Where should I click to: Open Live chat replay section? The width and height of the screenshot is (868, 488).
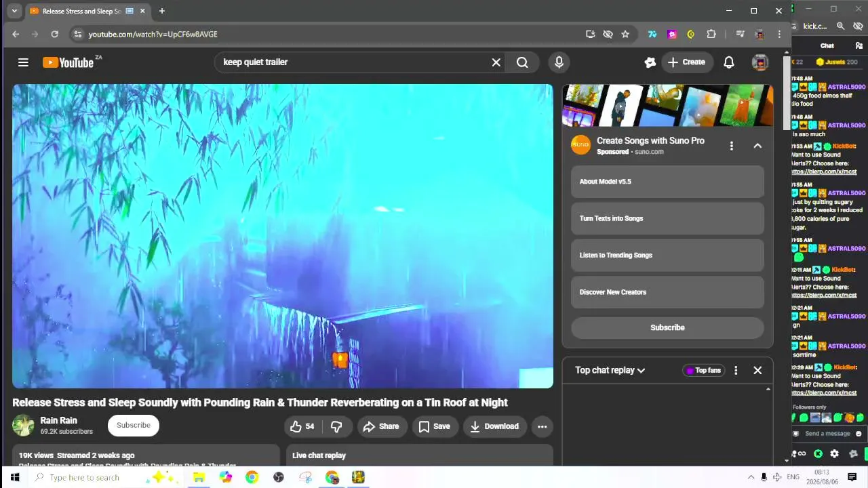pyautogui.click(x=420, y=455)
